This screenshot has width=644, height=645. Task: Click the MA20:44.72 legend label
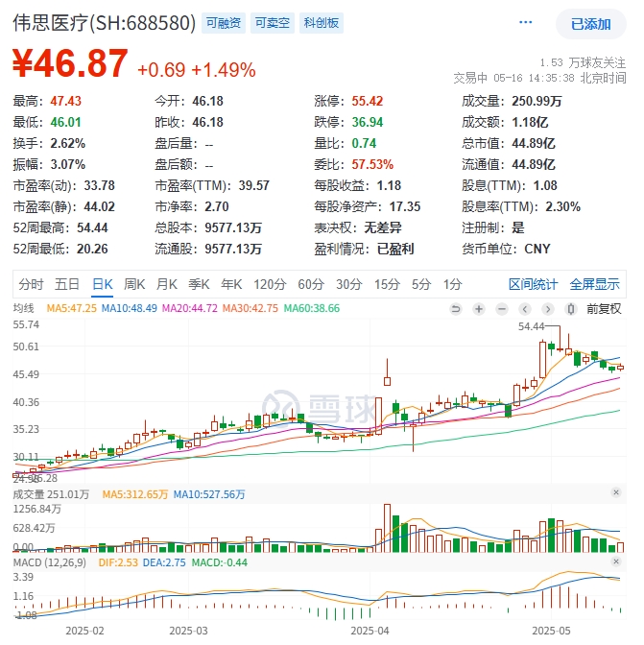pos(190,308)
